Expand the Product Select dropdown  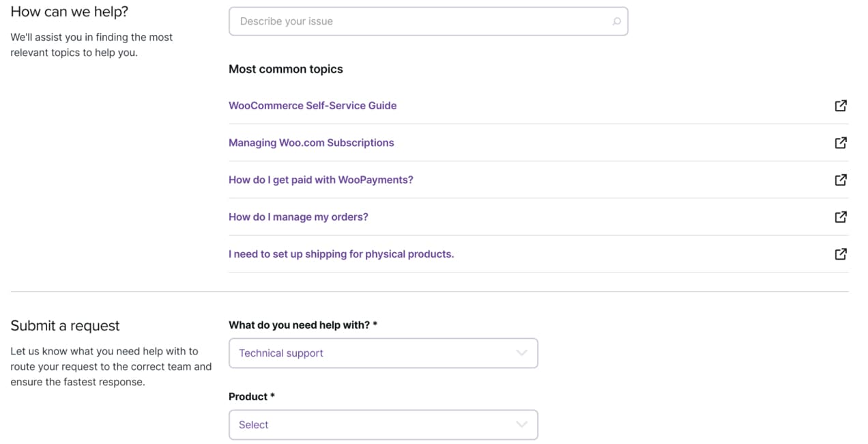click(x=383, y=425)
